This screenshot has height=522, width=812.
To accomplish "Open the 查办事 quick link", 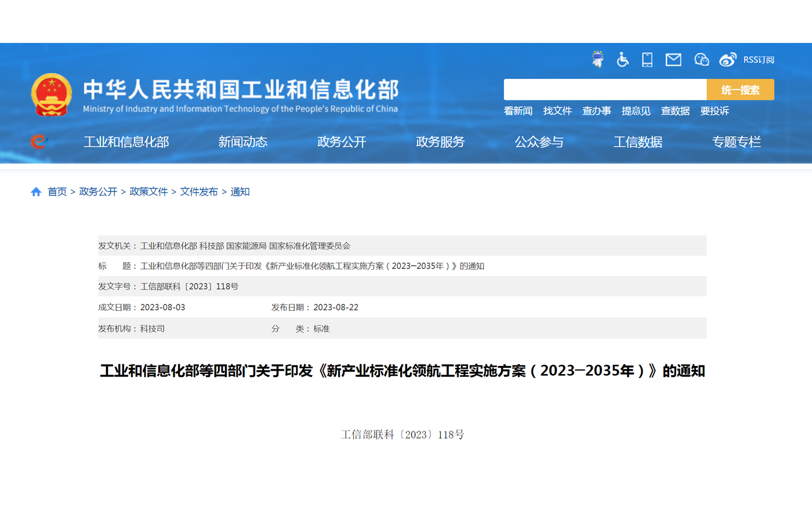I will pos(597,111).
